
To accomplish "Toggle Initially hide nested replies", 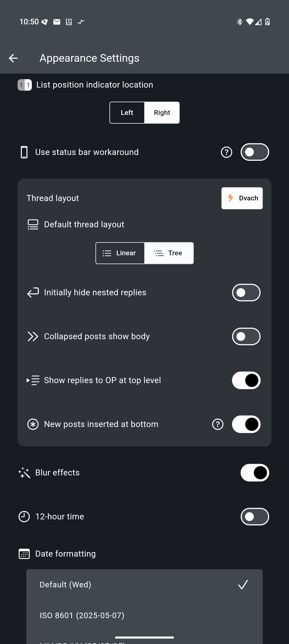I will point(246,293).
